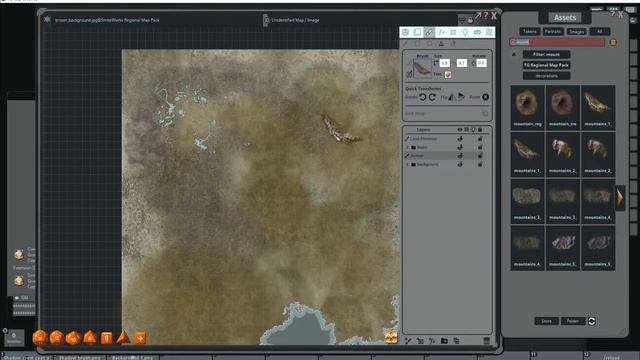Roll the d20 die
This screenshot has height=360, width=640.
coord(40,338)
